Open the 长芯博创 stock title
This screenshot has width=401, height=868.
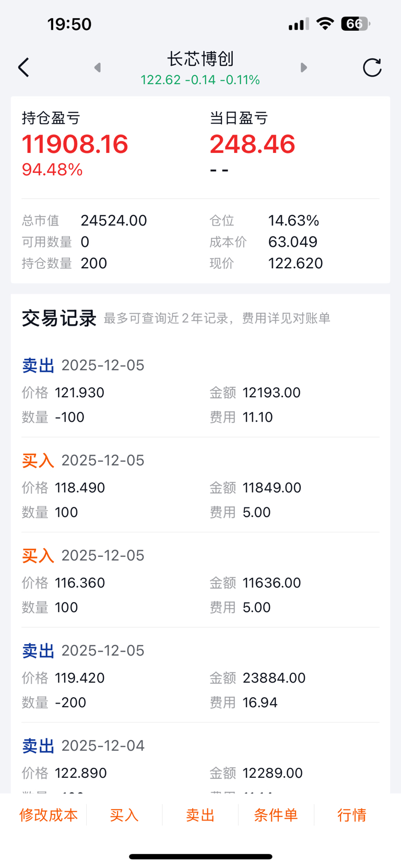[x=200, y=59]
